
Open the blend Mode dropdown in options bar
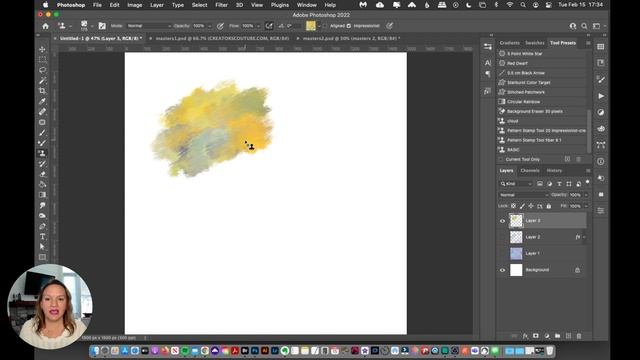click(149, 26)
